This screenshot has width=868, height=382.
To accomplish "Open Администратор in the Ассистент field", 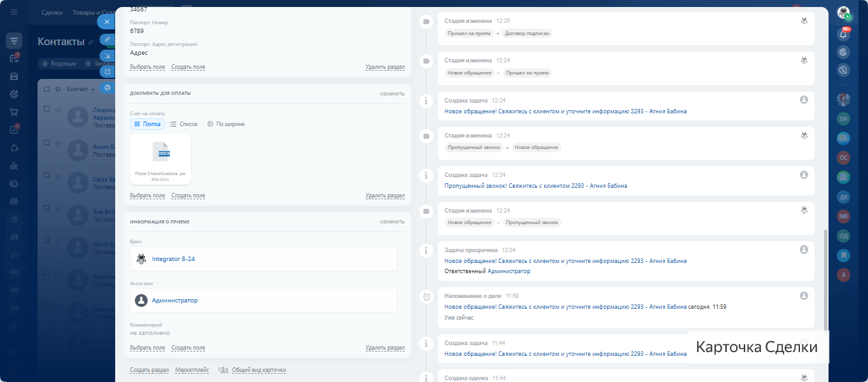I will pos(174,301).
